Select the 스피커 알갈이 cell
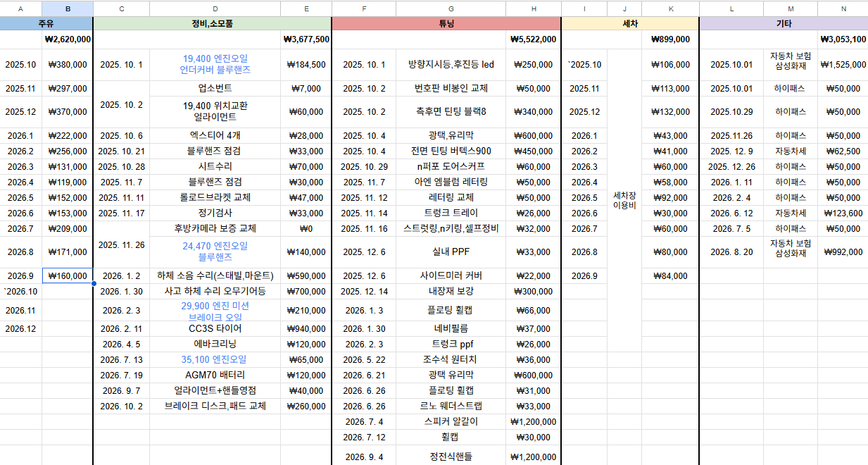 451,421
